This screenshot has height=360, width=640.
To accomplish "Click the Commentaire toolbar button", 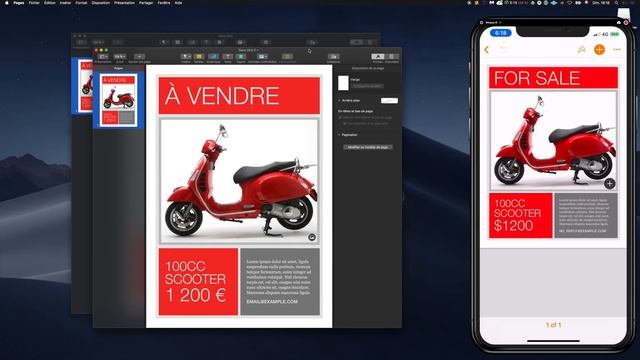I will pos(287,57).
